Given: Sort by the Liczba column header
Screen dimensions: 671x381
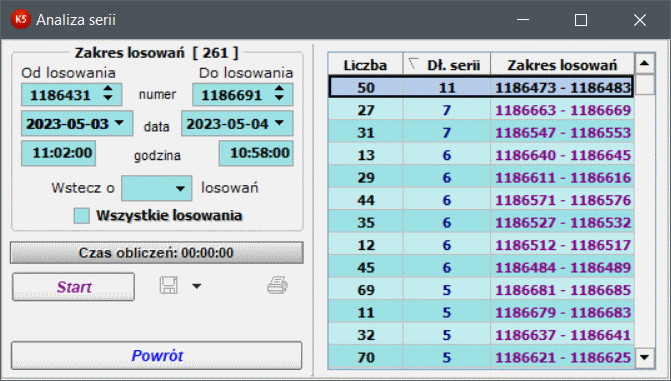Looking at the screenshot, I should (x=365, y=64).
